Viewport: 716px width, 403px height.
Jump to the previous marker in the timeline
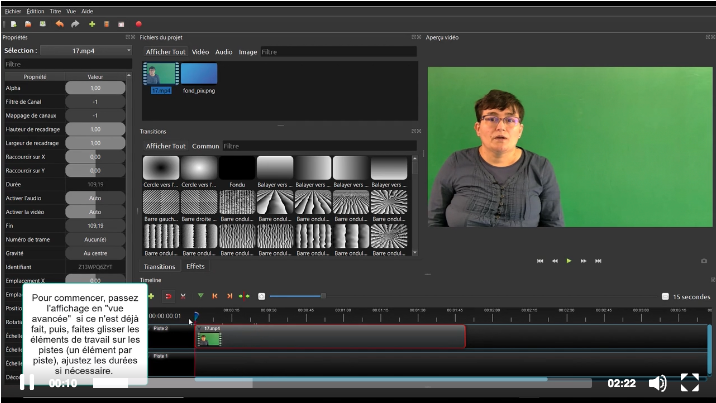(x=215, y=296)
